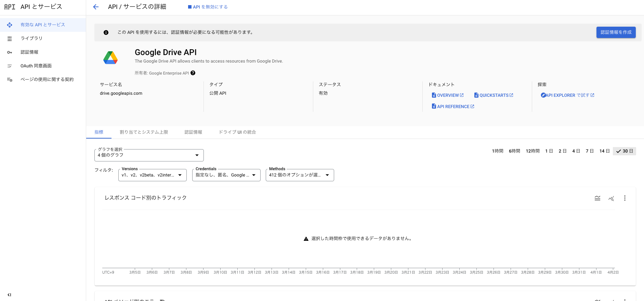This screenshot has width=644, height=301.
Task: Click the warning triangle icon in the empty chart
Action: pos(306,239)
